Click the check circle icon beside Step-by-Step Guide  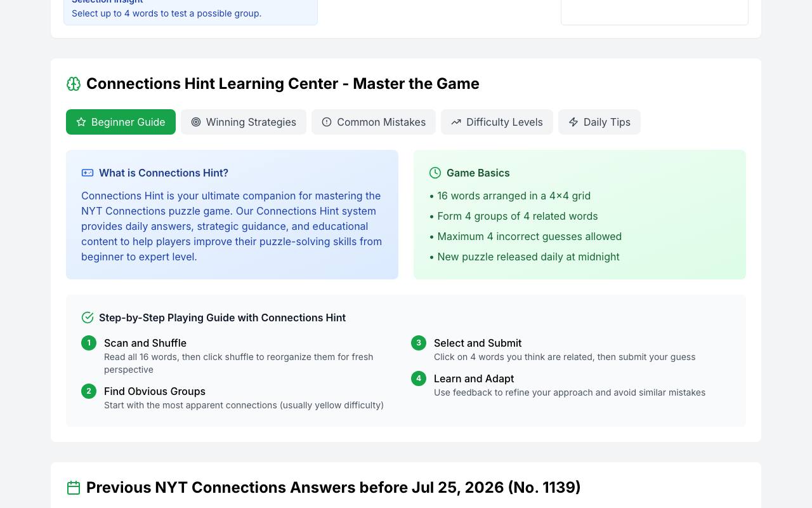pos(88,317)
